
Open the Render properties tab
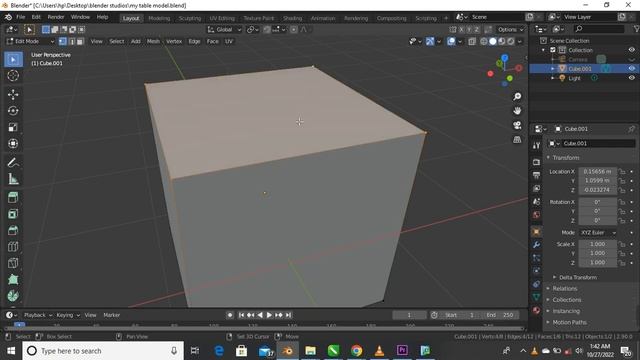536,162
